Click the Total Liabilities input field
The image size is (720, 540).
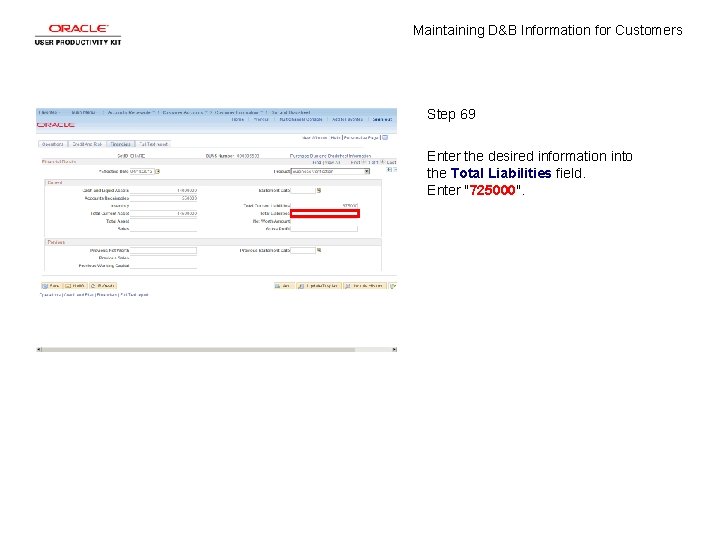click(x=325, y=214)
